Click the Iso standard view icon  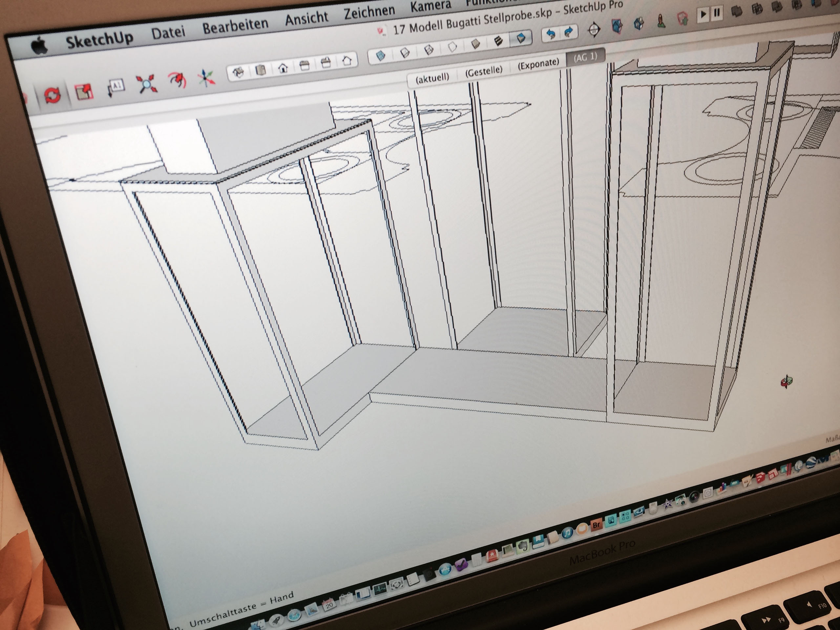click(x=239, y=72)
